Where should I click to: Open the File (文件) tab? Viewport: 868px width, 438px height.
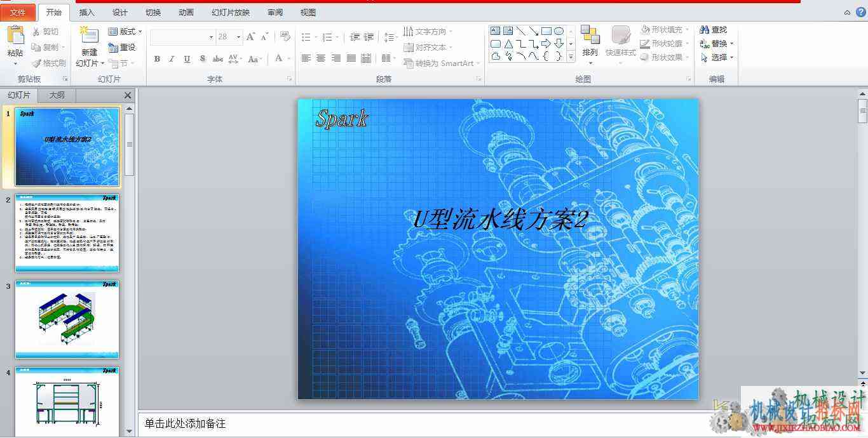point(18,13)
